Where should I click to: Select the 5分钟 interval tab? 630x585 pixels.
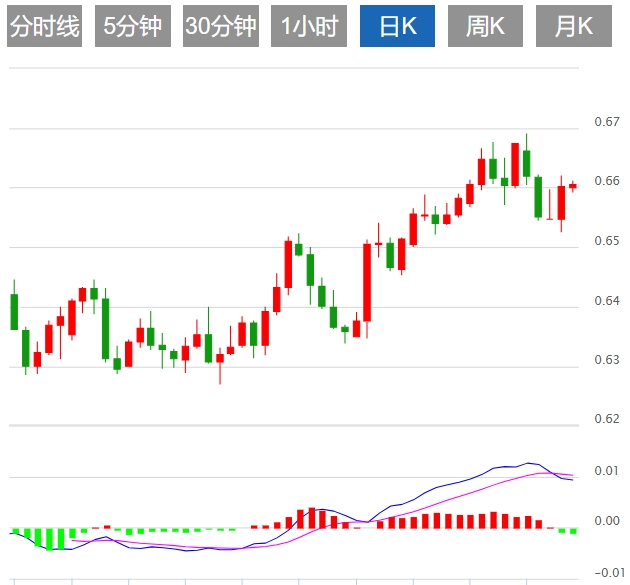(x=133, y=26)
